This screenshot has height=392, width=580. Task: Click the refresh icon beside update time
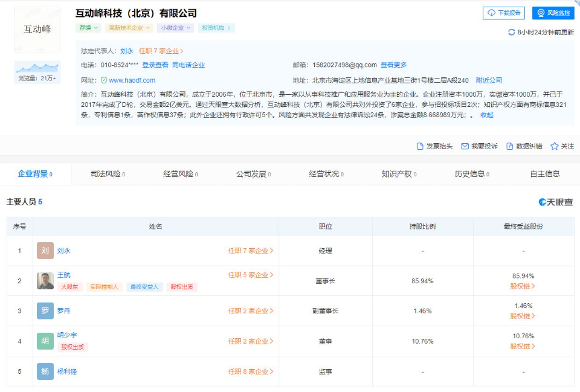point(512,32)
